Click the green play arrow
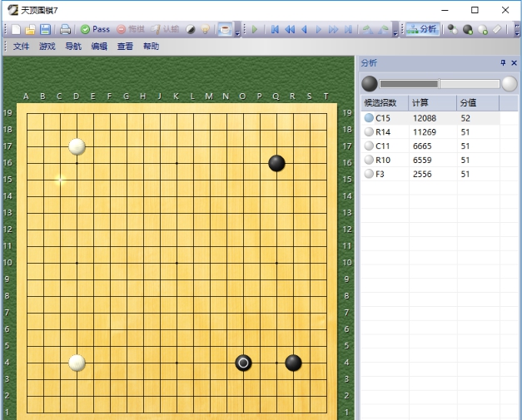This screenshot has width=522, height=420. 255,30
